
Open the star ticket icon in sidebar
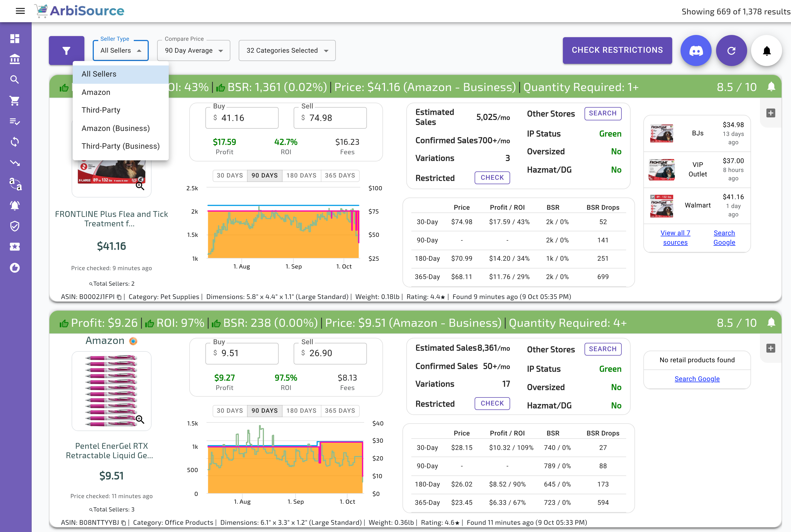pos(15,247)
